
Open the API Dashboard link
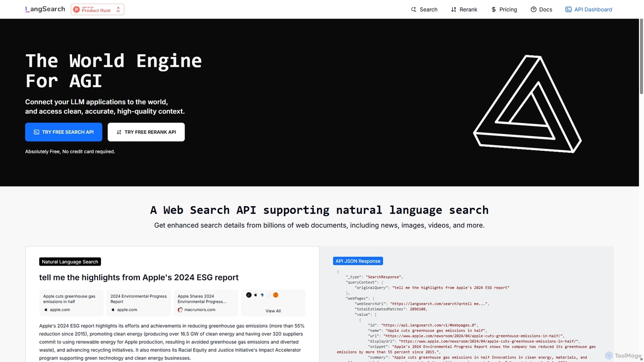[589, 10]
